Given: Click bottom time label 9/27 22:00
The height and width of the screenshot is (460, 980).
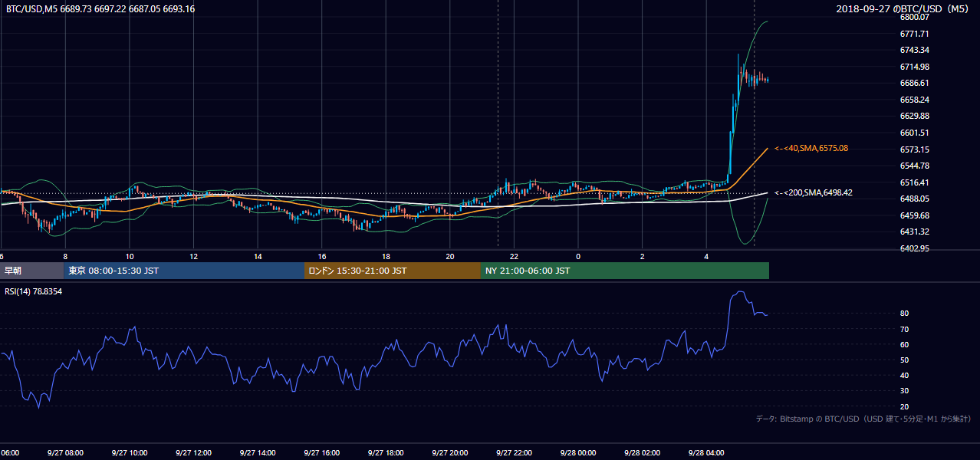Looking at the screenshot, I should (514, 453).
